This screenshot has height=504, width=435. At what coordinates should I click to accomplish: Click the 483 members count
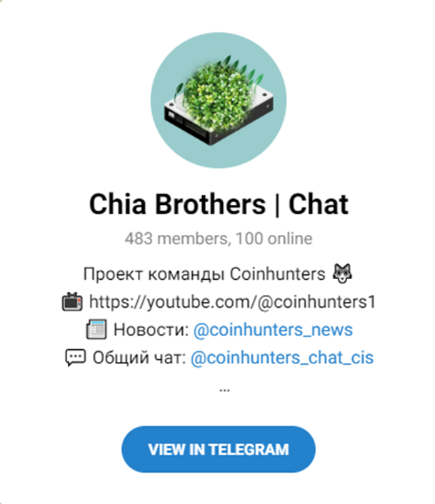pos(176,239)
